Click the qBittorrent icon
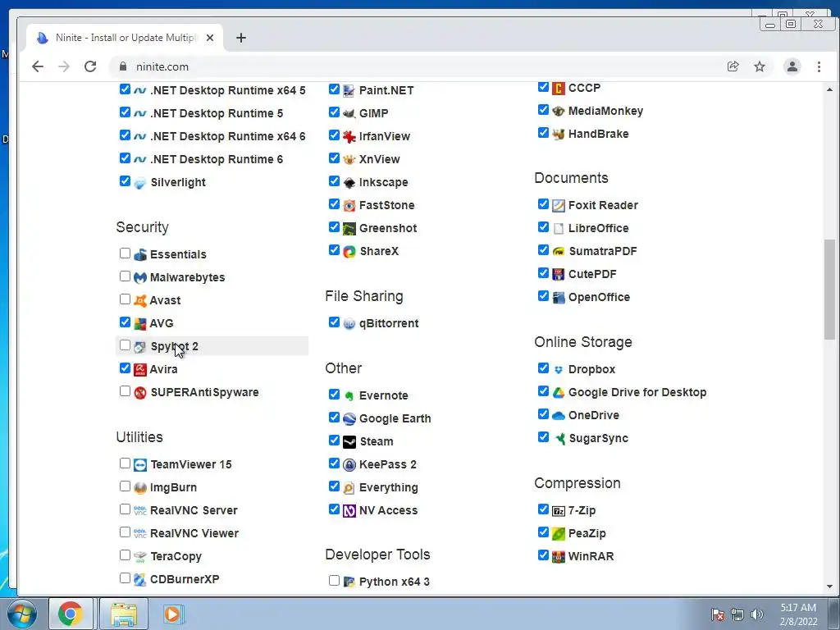 (349, 323)
